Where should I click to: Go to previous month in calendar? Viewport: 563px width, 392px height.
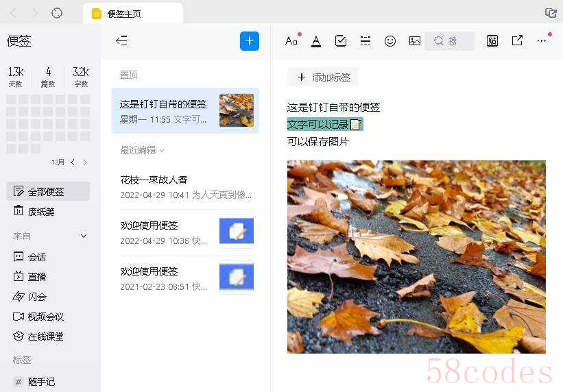(x=73, y=162)
